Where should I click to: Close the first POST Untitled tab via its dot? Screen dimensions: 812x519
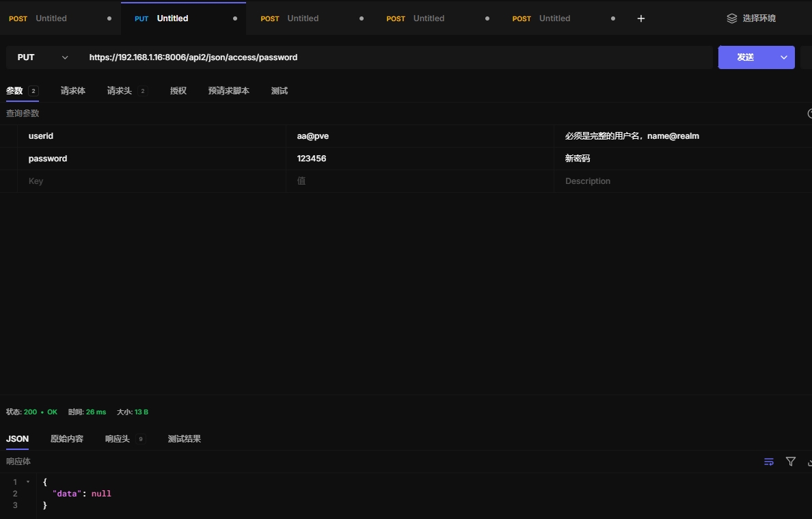109,18
